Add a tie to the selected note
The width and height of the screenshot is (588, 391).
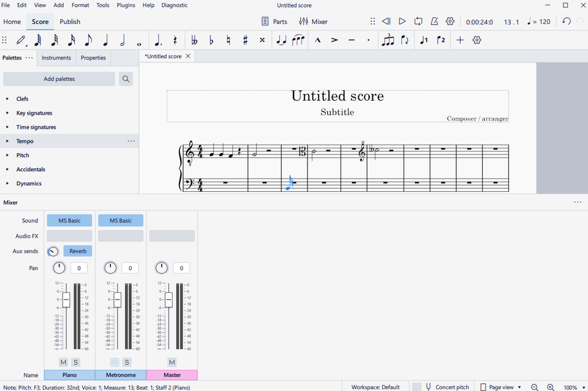pos(281,40)
